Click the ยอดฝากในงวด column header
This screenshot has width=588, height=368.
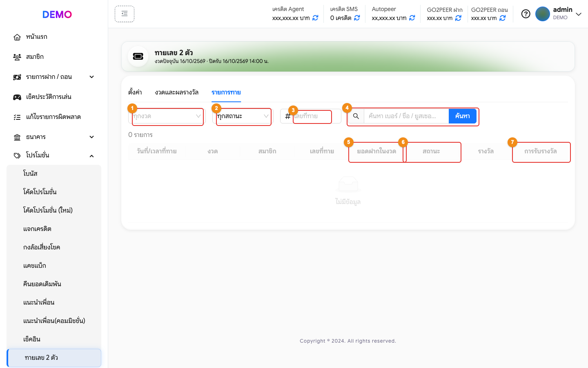tap(376, 151)
